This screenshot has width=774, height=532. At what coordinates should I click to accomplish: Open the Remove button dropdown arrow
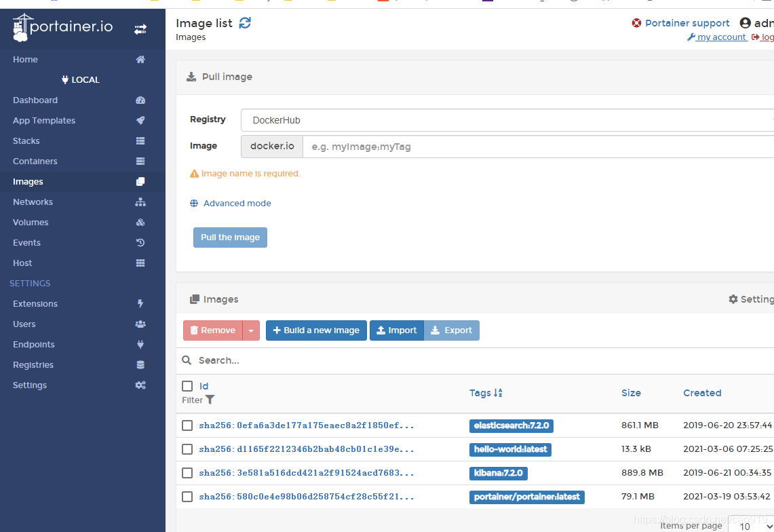pyautogui.click(x=251, y=330)
